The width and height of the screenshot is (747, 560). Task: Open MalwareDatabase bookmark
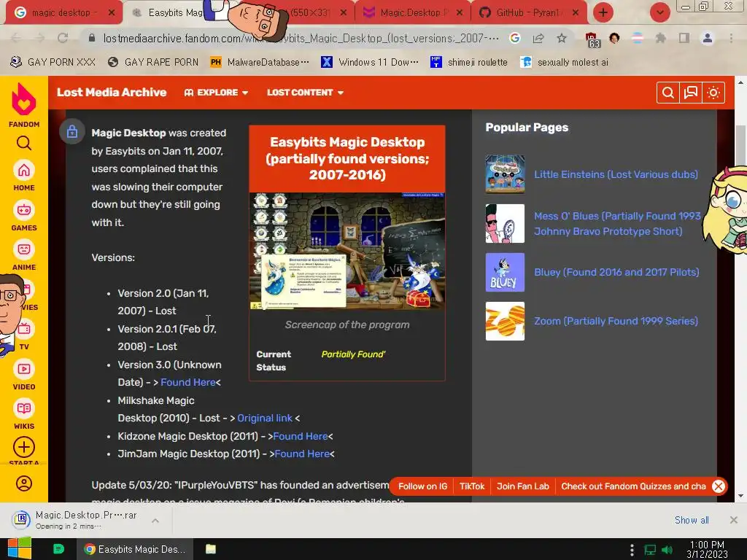point(260,62)
